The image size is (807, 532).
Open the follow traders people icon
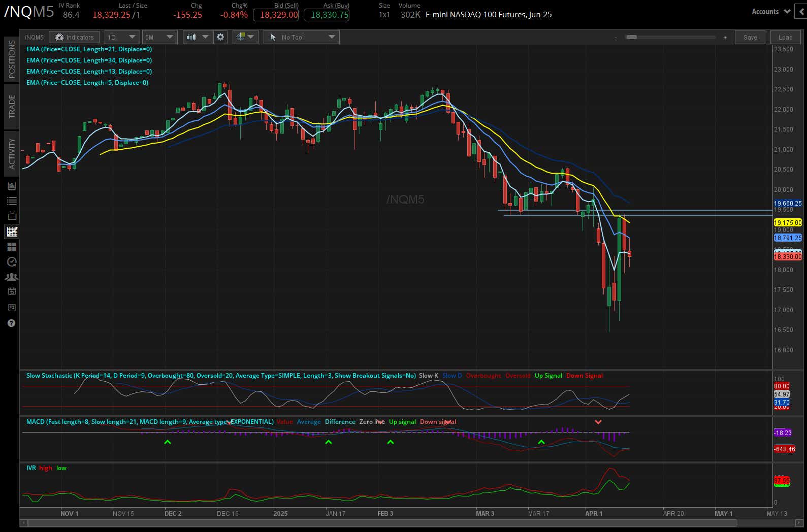tap(12, 277)
